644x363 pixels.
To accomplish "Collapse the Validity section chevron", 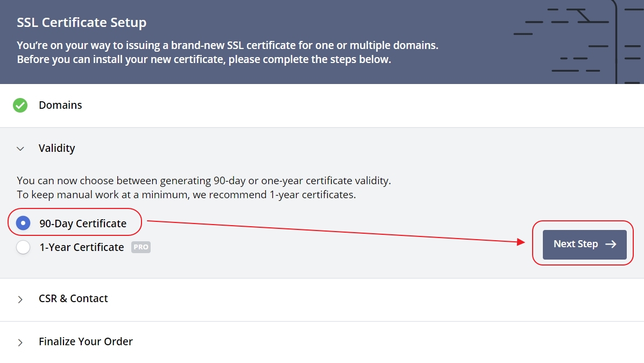I will coord(20,149).
